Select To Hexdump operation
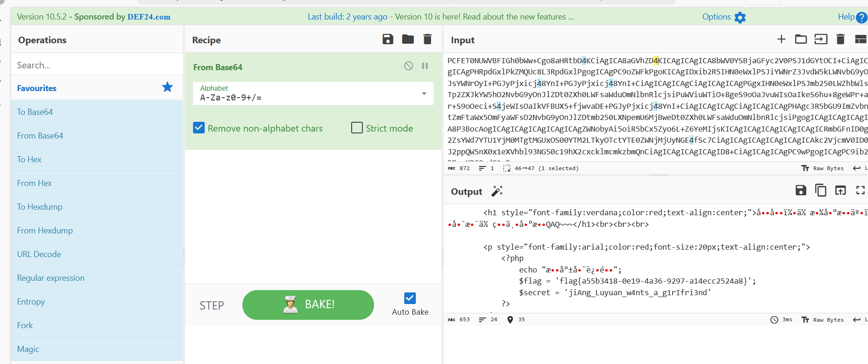Image resolution: width=868 pixels, height=364 pixels. tap(40, 207)
